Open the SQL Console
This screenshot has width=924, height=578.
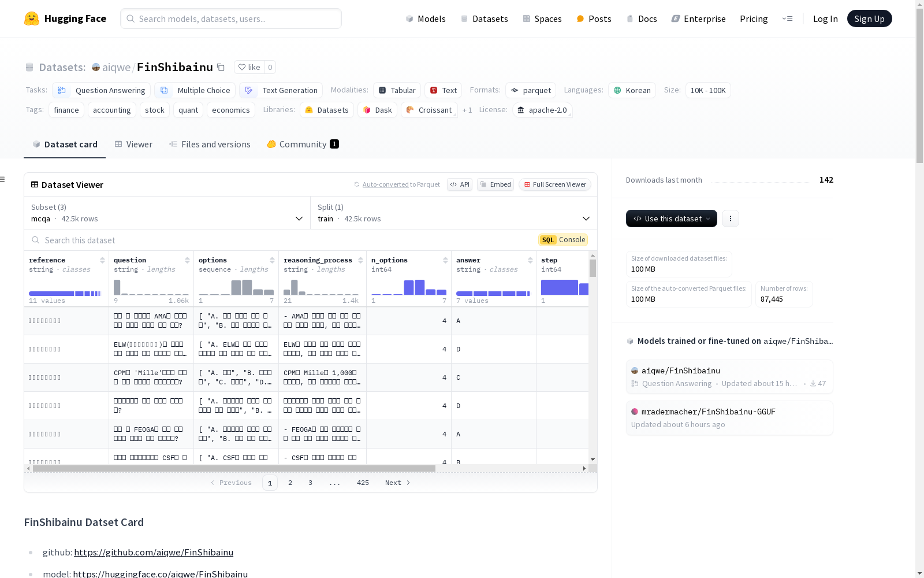tap(563, 240)
